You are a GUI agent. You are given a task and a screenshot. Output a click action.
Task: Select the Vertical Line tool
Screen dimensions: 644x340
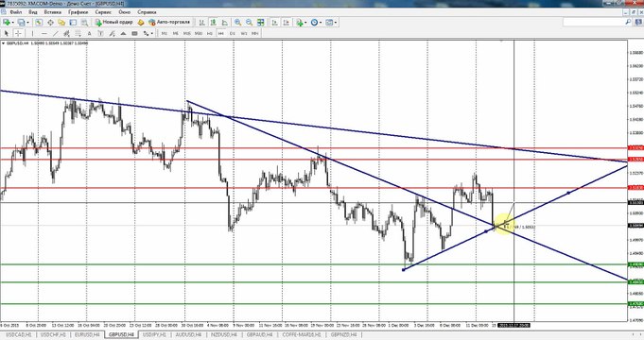point(32,33)
